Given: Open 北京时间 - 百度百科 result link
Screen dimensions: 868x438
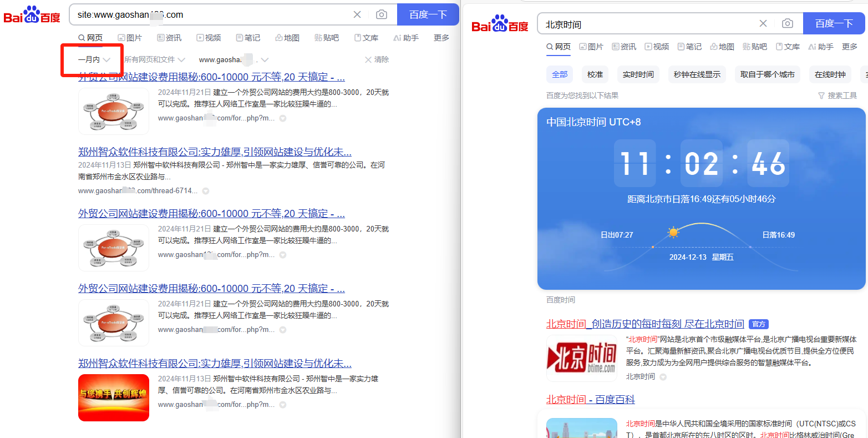Looking at the screenshot, I should pos(591,400).
